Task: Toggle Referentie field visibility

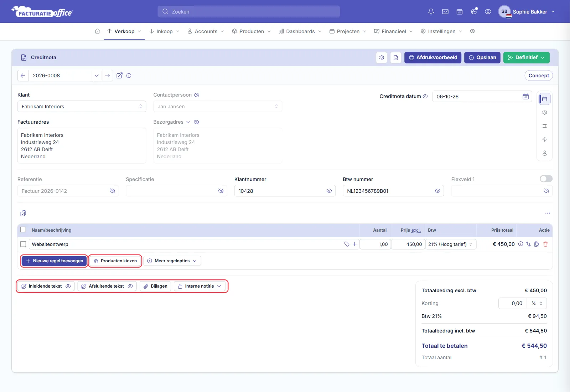Action: coord(112,191)
